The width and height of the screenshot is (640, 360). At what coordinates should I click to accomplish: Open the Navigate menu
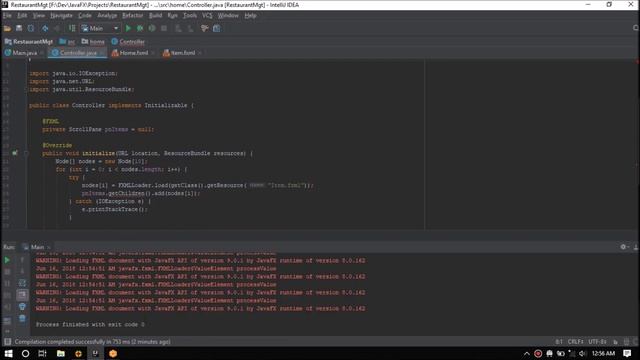click(61, 16)
